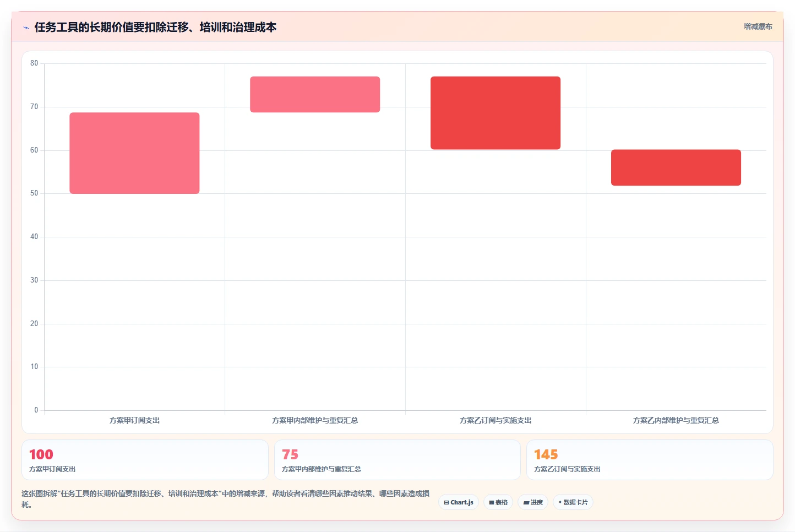Open the data card showing 100
795x532 pixels.
click(x=145, y=460)
